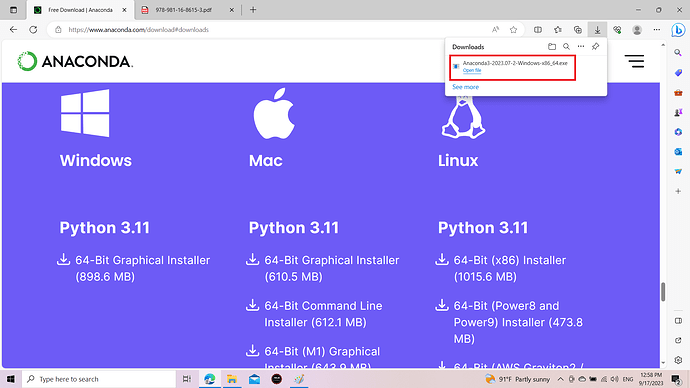Select the Anaconda3-2023.07-2-Windows-x86_64.exe download entry
This screenshot has width=690, height=388.
(513, 67)
